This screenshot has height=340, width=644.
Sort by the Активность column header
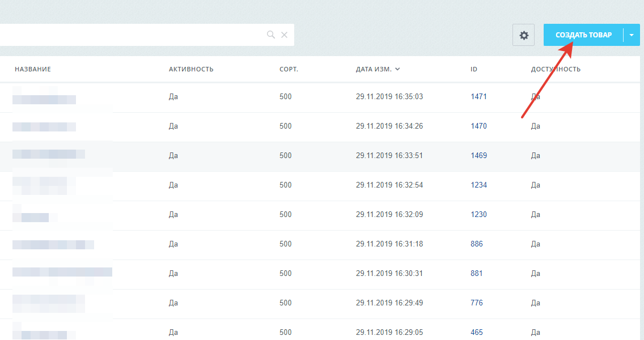pyautogui.click(x=191, y=69)
